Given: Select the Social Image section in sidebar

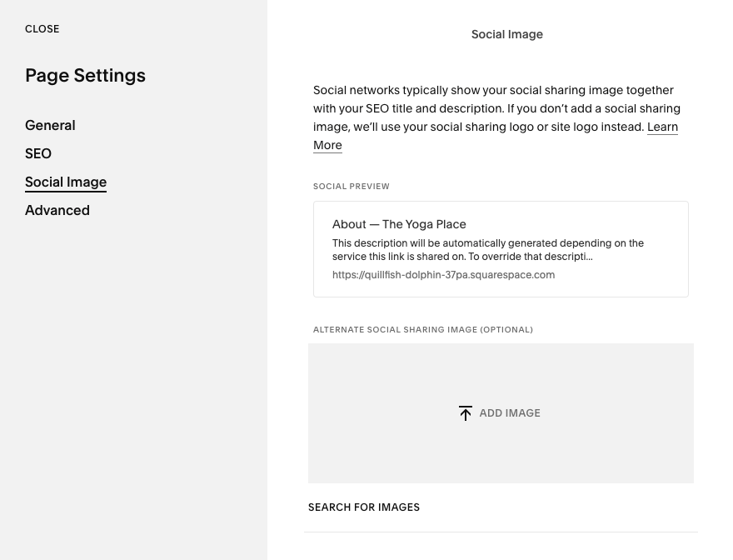Looking at the screenshot, I should tap(66, 182).
